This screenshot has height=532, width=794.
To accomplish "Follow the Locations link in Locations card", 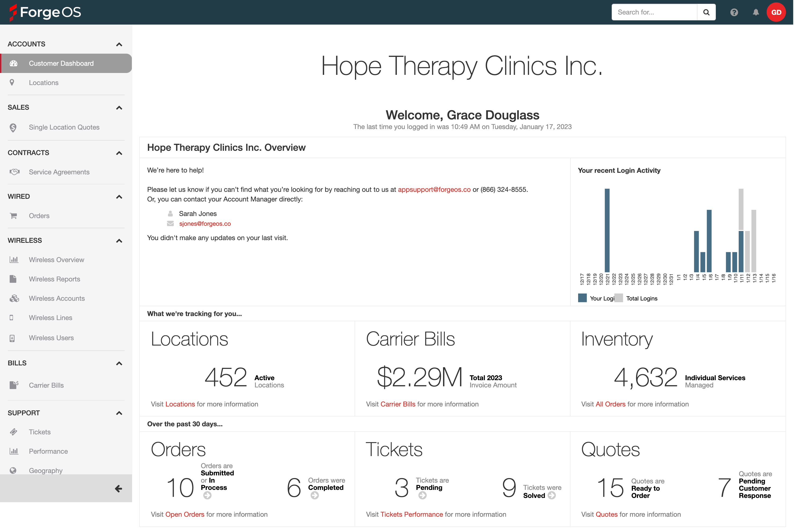I will tap(180, 404).
